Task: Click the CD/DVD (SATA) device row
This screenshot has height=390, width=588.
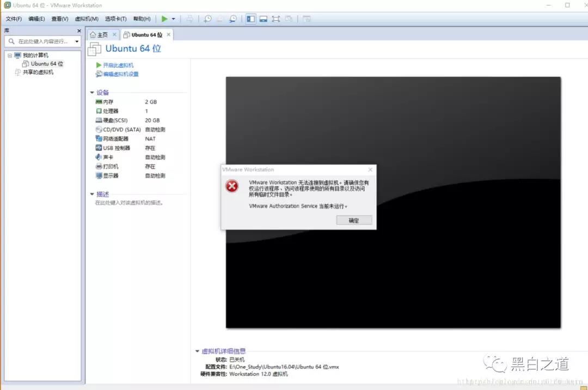Action: [x=130, y=130]
